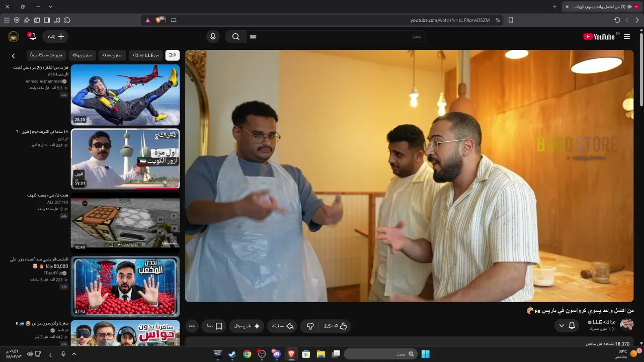Image resolution: width=644 pixels, height=362 pixels.
Task: Open the Brave main menu (hamburger)
Action: (7, 20)
